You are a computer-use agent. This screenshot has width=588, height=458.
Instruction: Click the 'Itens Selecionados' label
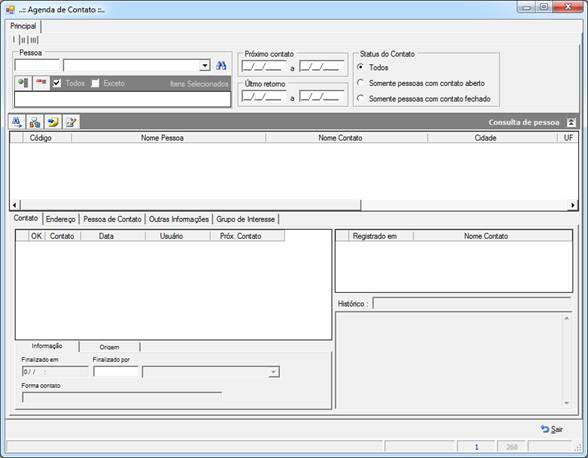199,84
